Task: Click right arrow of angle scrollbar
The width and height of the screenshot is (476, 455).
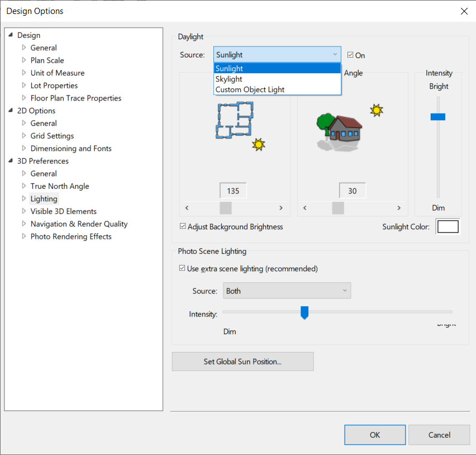Action: point(399,208)
